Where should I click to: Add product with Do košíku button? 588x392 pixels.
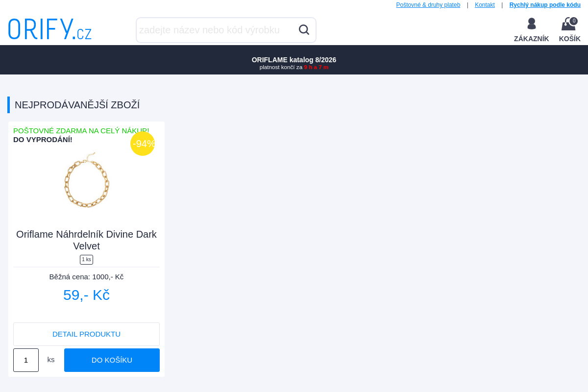coord(112,360)
